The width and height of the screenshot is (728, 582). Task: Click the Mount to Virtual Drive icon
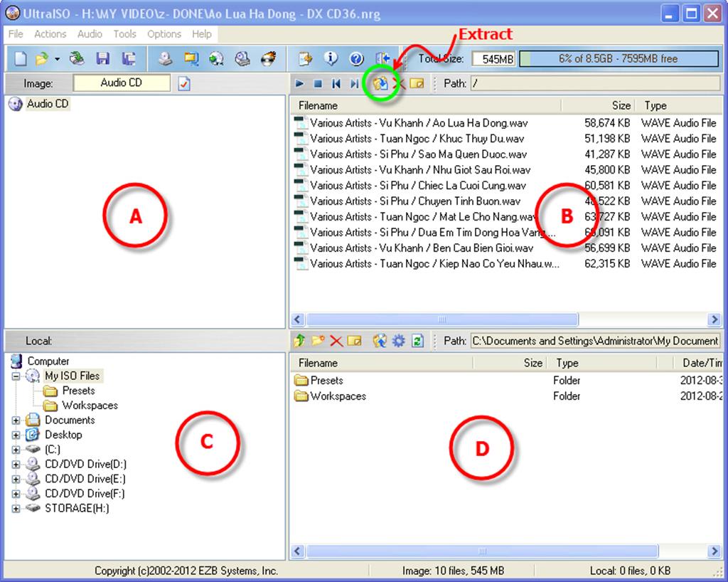[x=242, y=58]
